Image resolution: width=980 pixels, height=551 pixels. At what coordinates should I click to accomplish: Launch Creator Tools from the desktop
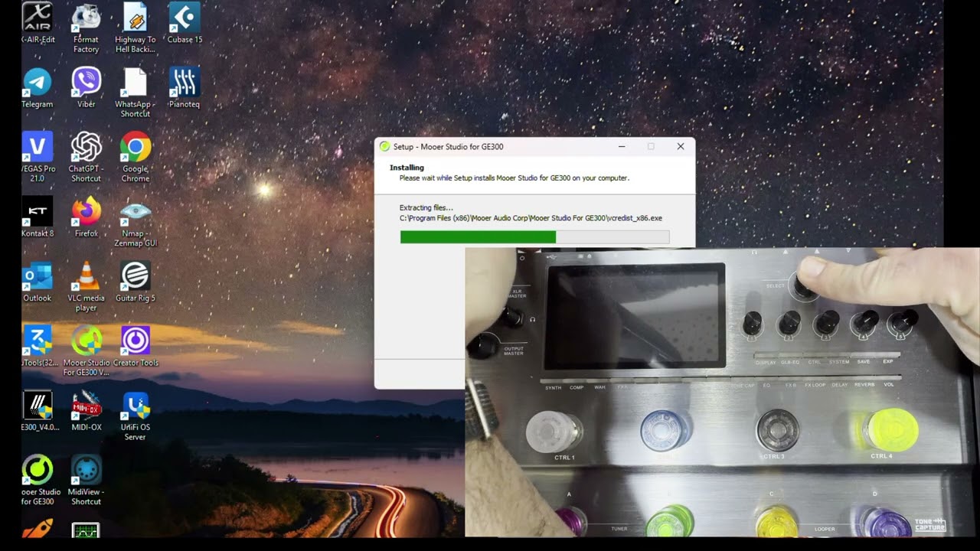click(x=136, y=347)
